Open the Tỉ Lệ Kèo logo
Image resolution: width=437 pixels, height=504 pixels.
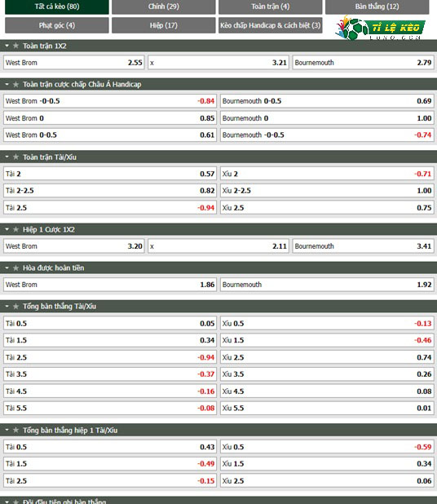380,28
